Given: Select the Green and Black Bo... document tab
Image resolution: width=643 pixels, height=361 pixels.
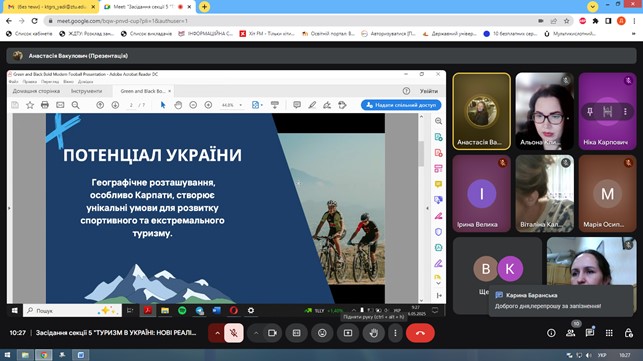Looking at the screenshot, I should click(142, 91).
